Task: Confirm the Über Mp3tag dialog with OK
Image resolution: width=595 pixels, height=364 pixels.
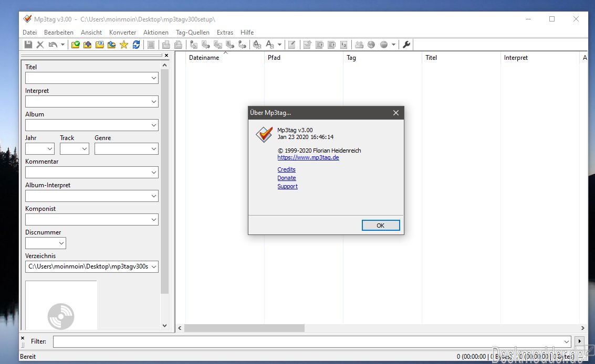Action: coord(381,226)
